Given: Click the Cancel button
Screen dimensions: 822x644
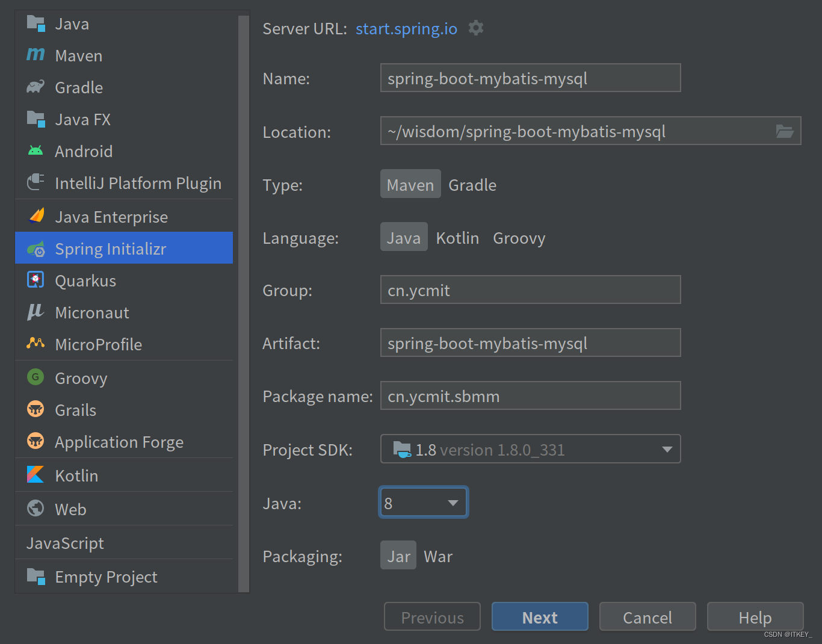Looking at the screenshot, I should click(647, 616).
